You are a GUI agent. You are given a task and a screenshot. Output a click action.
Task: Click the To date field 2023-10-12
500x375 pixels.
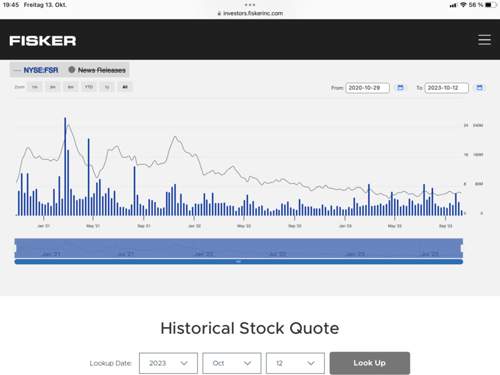tap(447, 88)
